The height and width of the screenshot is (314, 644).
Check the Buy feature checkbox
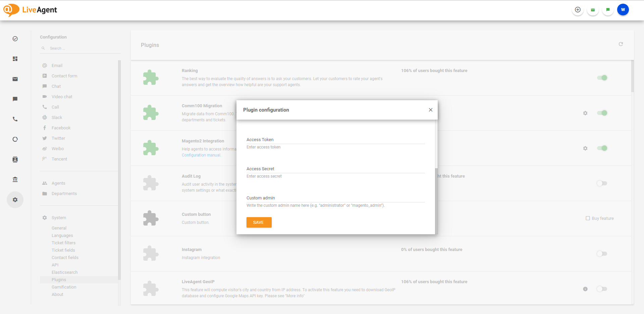(x=588, y=218)
